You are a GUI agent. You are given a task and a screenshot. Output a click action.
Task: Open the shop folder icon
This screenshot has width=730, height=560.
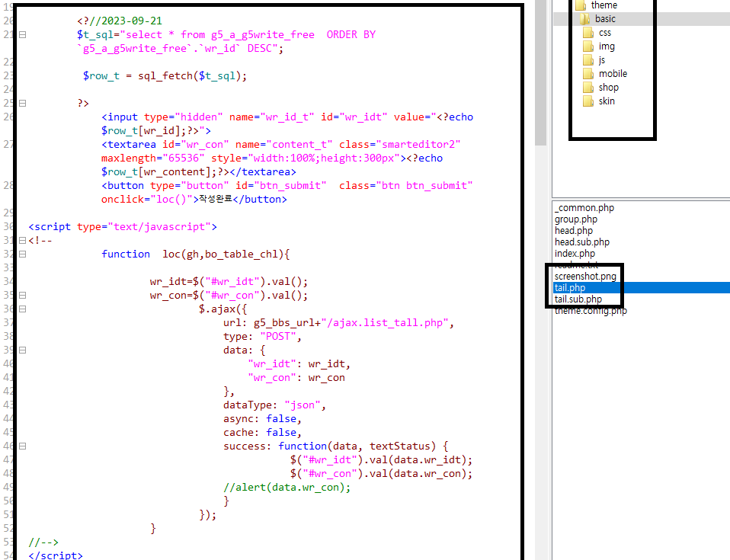[588, 88]
